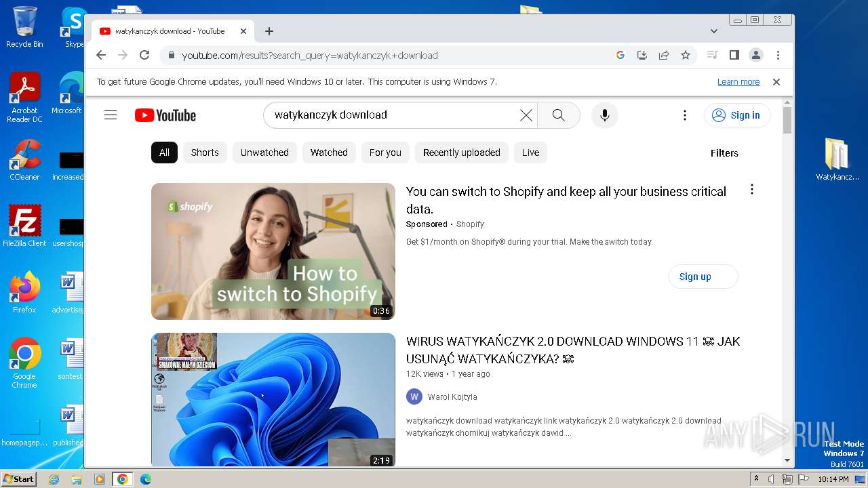Click the Google search icon in the address bar

620,56
